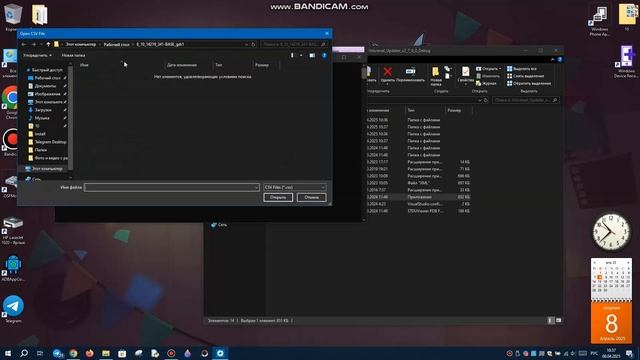Open Firefox from the taskbar
This screenshot has height=360, width=640.
pos(89,353)
